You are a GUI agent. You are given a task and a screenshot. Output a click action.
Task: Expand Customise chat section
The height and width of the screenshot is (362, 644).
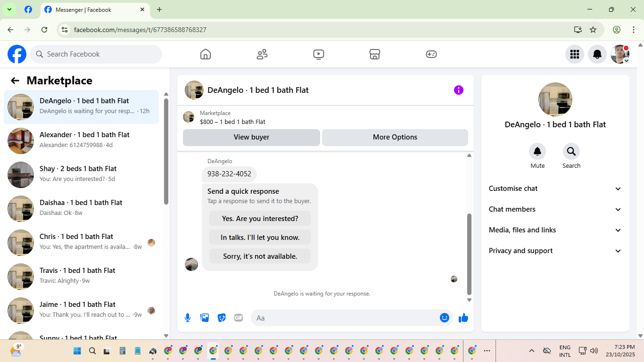pyautogui.click(x=555, y=189)
